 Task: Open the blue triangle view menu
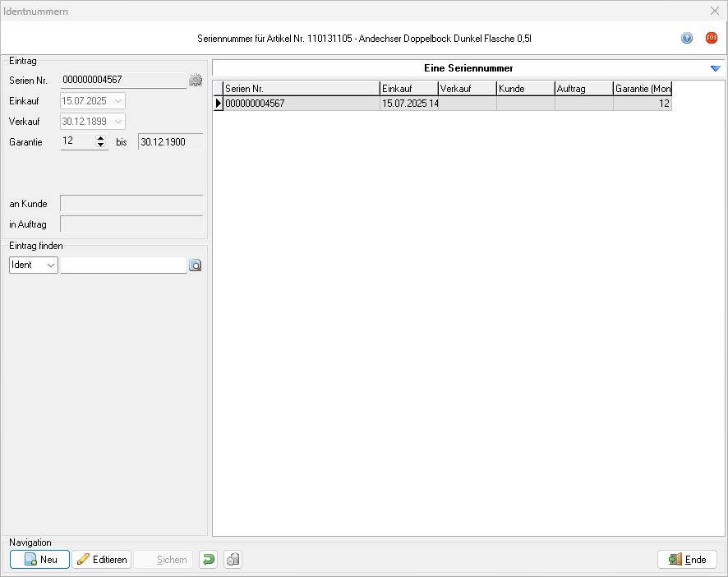click(x=715, y=68)
